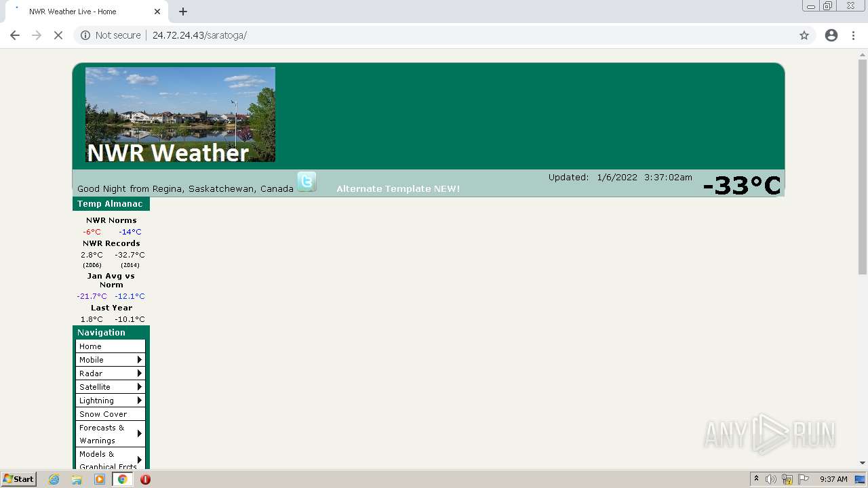Click the NWR Norms label
868x488 pixels.
[x=111, y=220]
